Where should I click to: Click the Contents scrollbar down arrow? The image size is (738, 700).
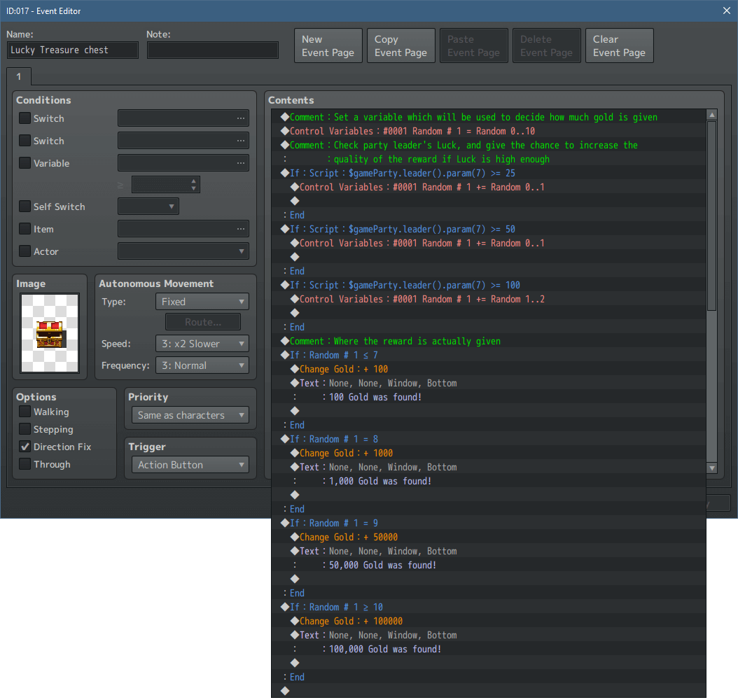tap(712, 468)
